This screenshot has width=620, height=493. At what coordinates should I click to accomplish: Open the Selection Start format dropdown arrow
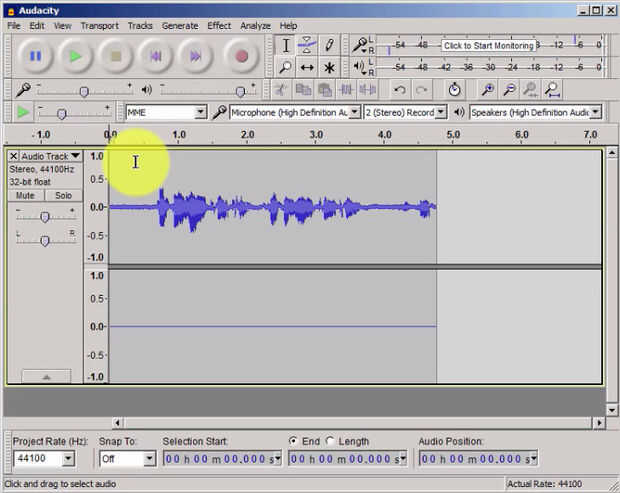[x=278, y=459]
